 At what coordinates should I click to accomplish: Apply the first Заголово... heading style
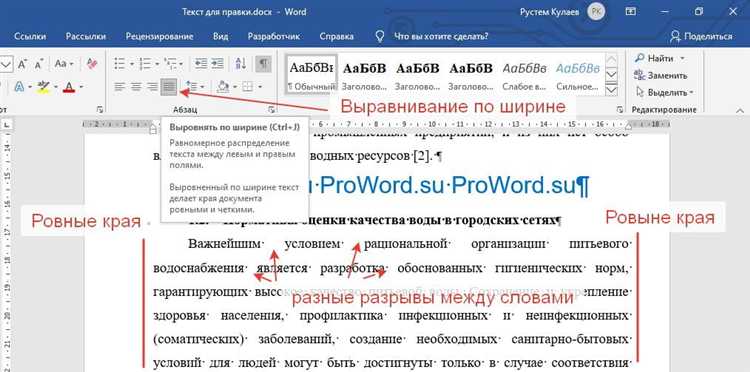(x=364, y=75)
